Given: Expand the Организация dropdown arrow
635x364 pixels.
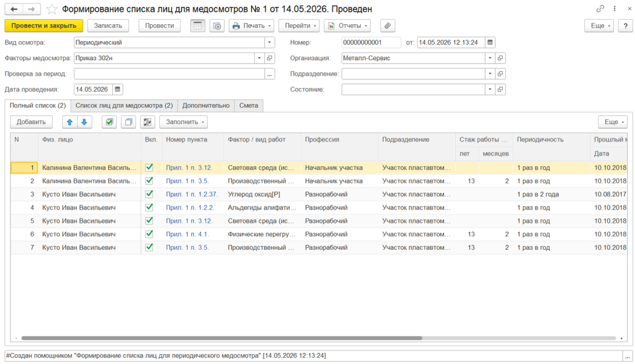Looking at the screenshot, I should pyautogui.click(x=490, y=58).
